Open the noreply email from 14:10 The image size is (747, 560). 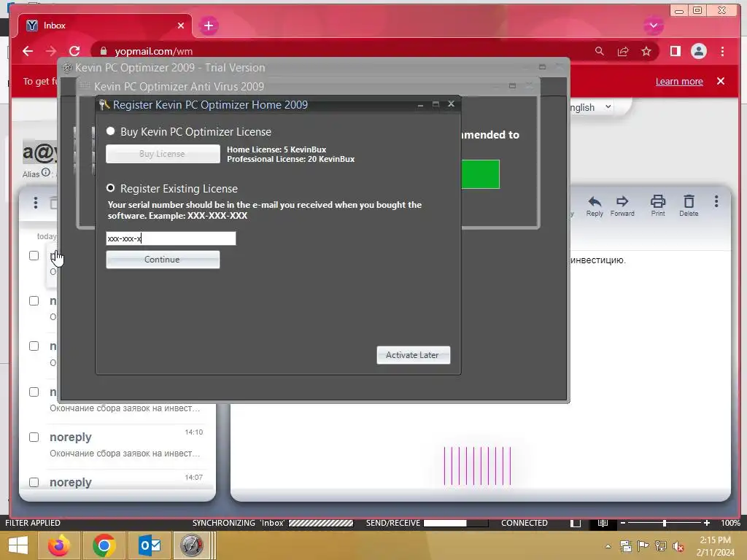click(126, 445)
